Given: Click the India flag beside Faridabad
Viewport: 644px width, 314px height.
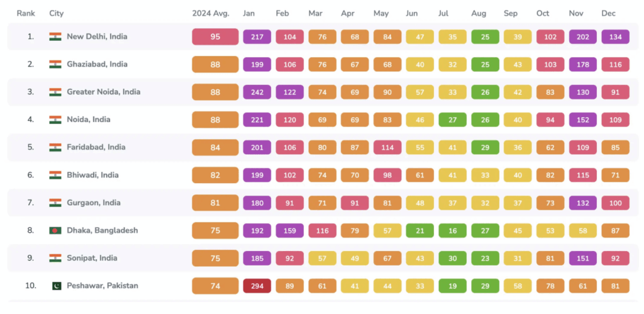Looking at the screenshot, I should [55, 147].
